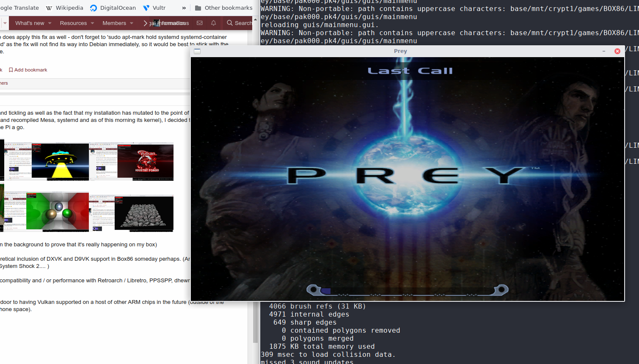Open the What's new menu item
The width and height of the screenshot is (639, 364).
point(30,23)
